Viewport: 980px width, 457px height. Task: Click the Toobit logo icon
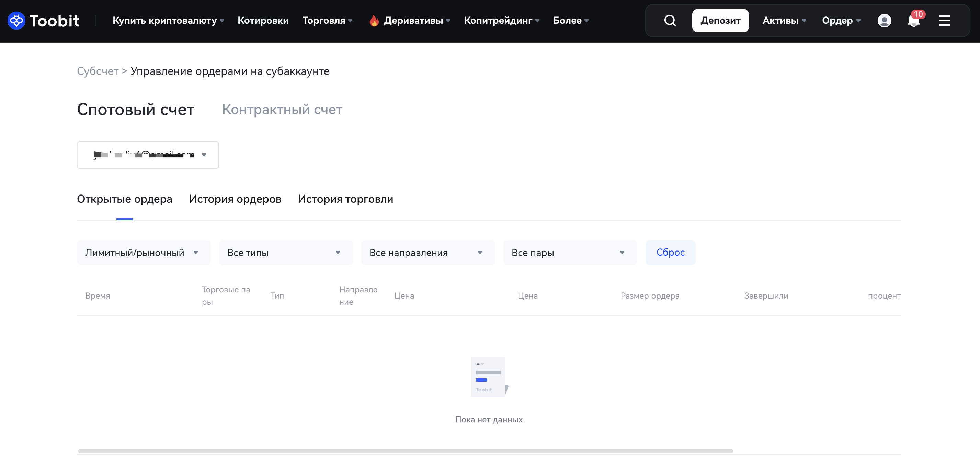[16, 21]
